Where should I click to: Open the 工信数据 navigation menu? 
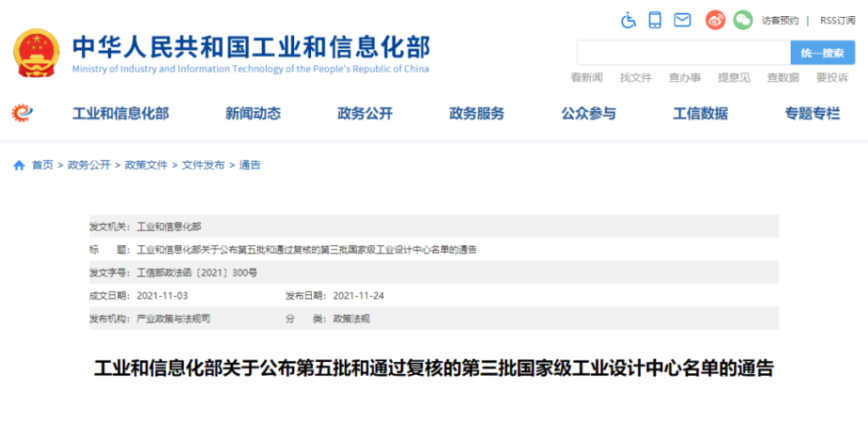click(700, 114)
